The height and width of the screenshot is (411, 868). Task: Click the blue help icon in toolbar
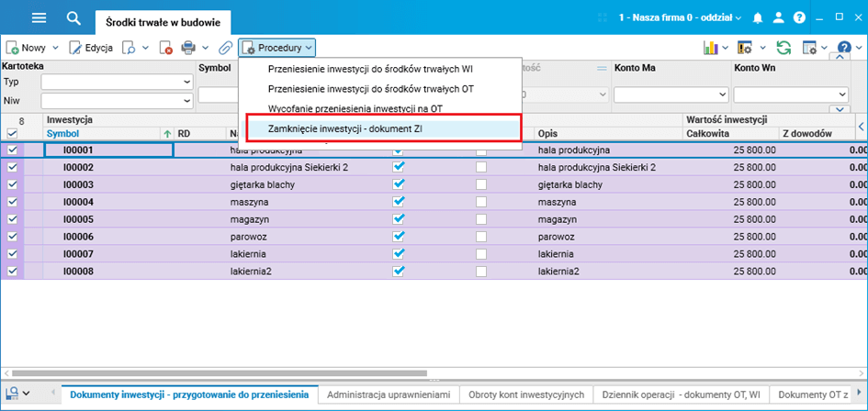844,48
